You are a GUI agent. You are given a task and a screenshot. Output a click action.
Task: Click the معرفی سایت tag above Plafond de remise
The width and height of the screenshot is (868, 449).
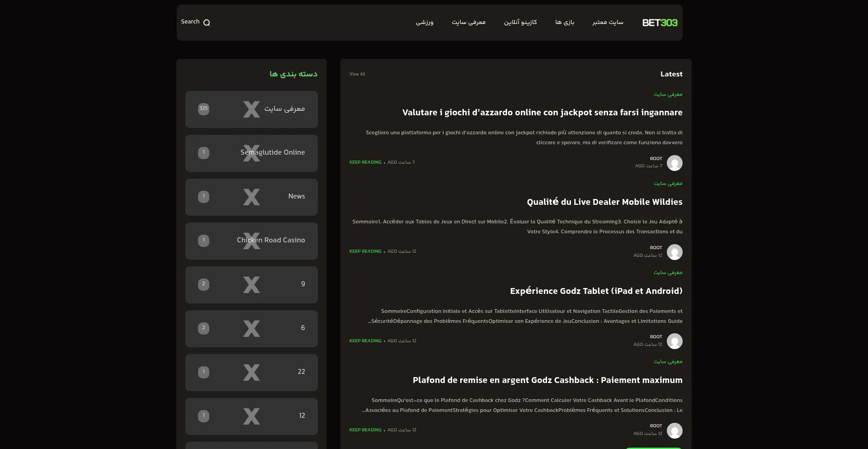668,361
